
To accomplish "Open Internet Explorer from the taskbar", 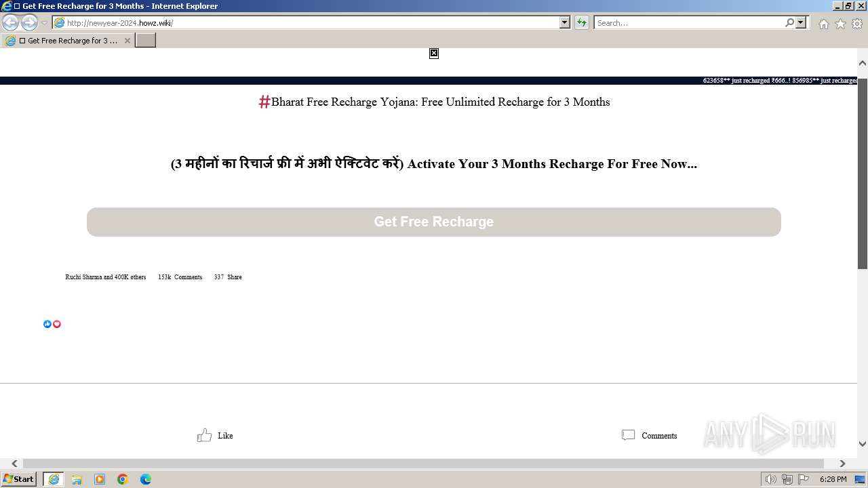I will click(x=54, y=479).
